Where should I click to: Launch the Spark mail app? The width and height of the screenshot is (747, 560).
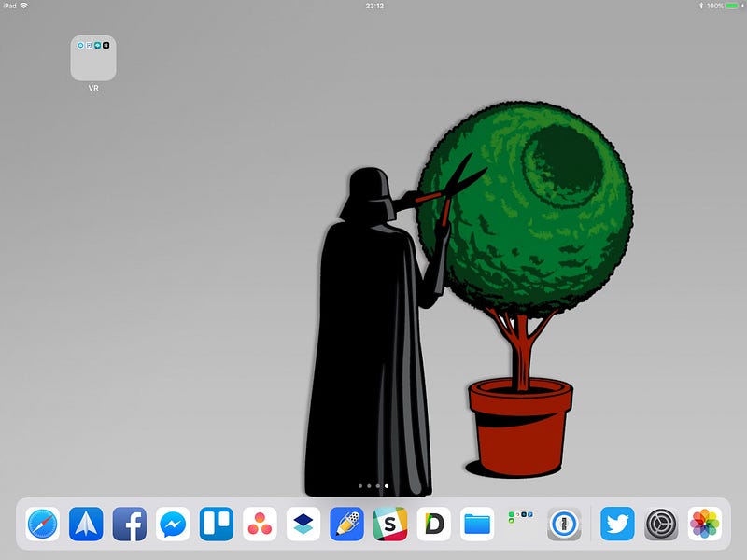point(86,524)
